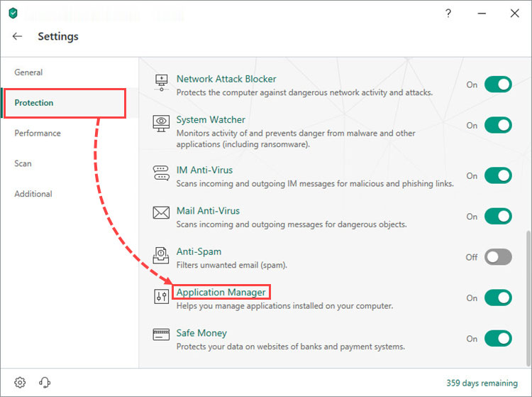532x397 pixels.
Task: Click the 359 days remaining link
Action: pos(482,383)
